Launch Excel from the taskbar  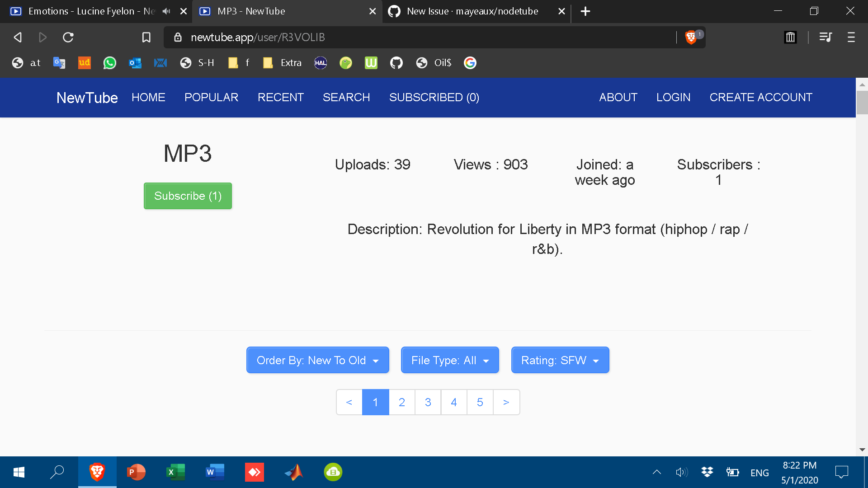[175, 472]
